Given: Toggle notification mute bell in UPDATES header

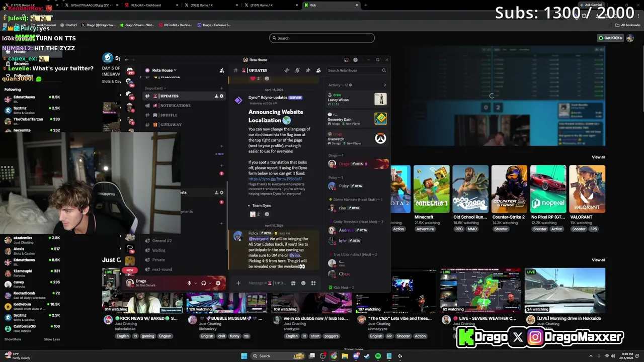Looking at the screenshot, I should pos(297,70).
